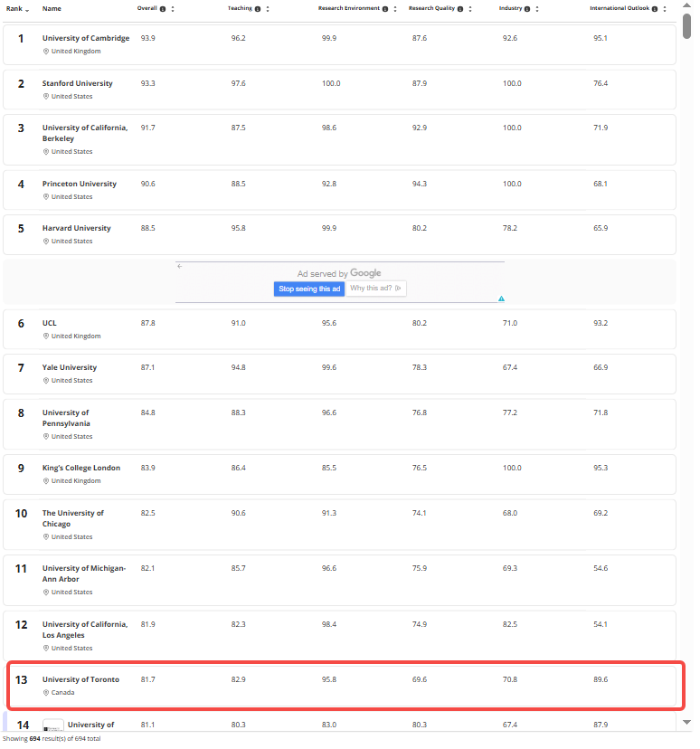
Task: Click the rank 14 university logo thumbnail
Action: (x=53, y=725)
